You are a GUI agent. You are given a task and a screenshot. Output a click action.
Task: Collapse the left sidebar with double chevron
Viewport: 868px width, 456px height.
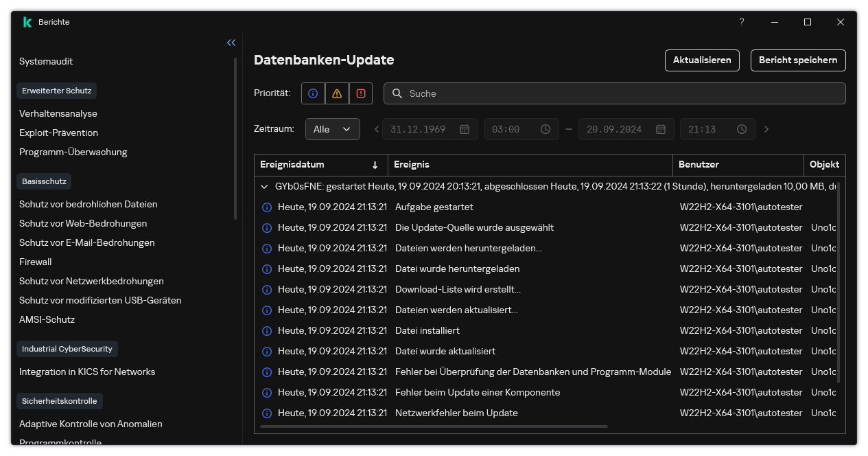(231, 43)
